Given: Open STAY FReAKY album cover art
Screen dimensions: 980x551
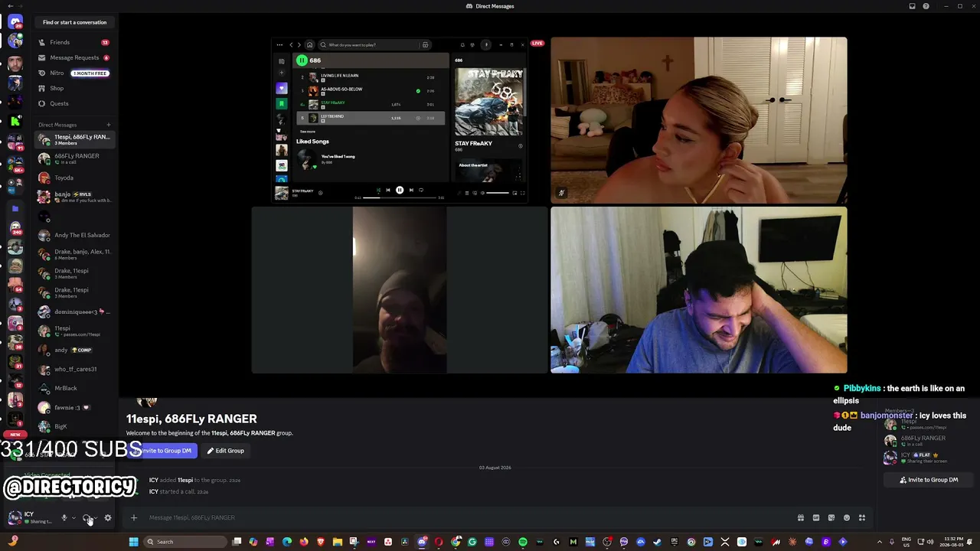Looking at the screenshot, I should coord(488,102).
